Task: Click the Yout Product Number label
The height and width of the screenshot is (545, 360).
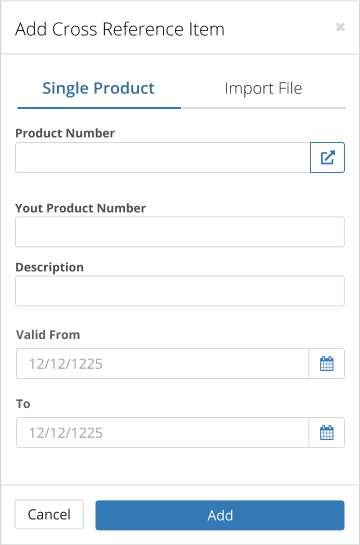Action: coord(81,208)
